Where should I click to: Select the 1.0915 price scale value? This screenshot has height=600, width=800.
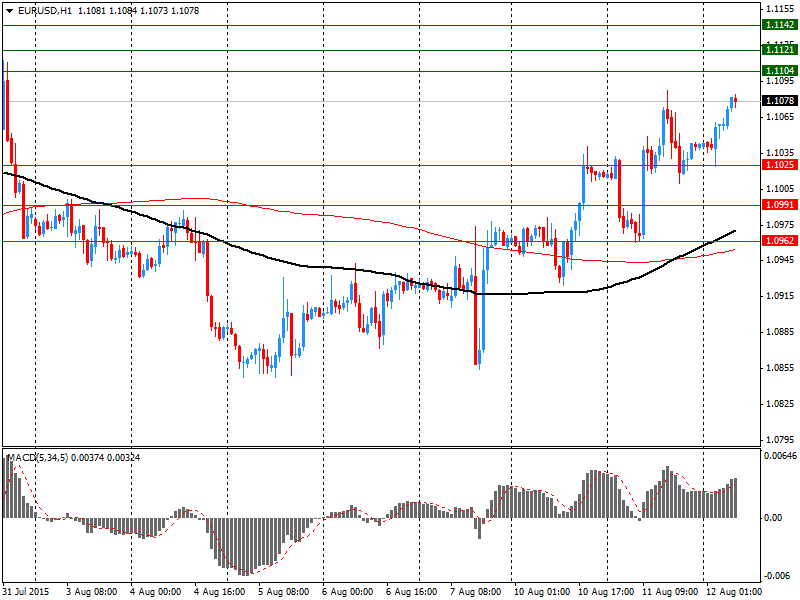(780, 296)
